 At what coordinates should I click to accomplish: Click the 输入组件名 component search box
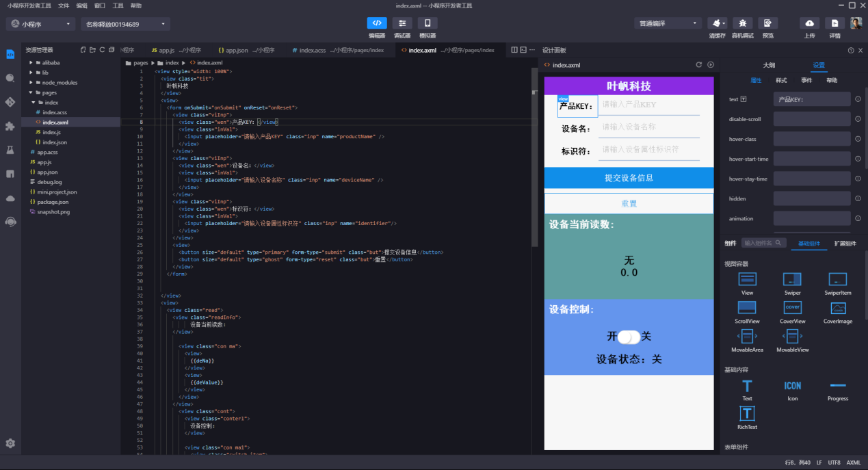(x=763, y=243)
